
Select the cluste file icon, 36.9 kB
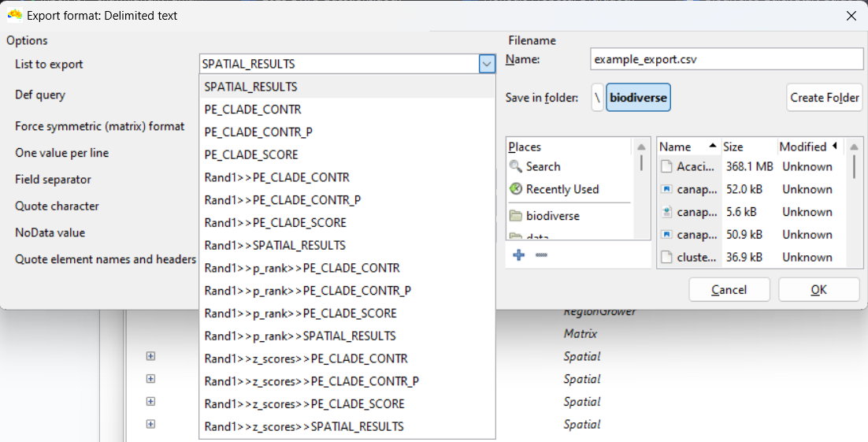coord(666,257)
